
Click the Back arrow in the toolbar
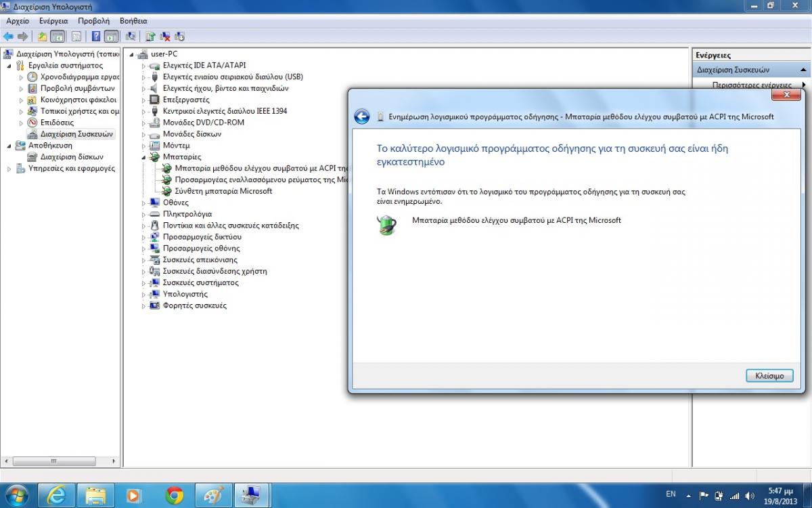tap(8, 36)
